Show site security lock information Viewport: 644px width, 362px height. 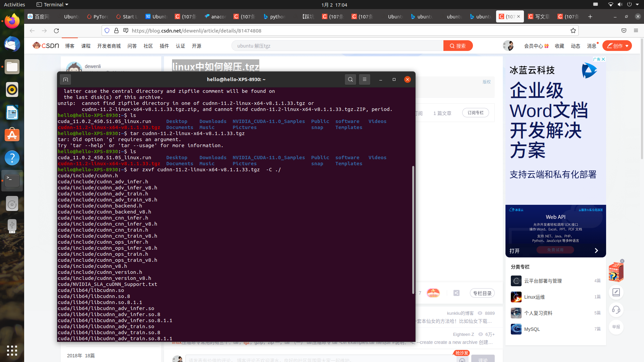[x=116, y=31]
